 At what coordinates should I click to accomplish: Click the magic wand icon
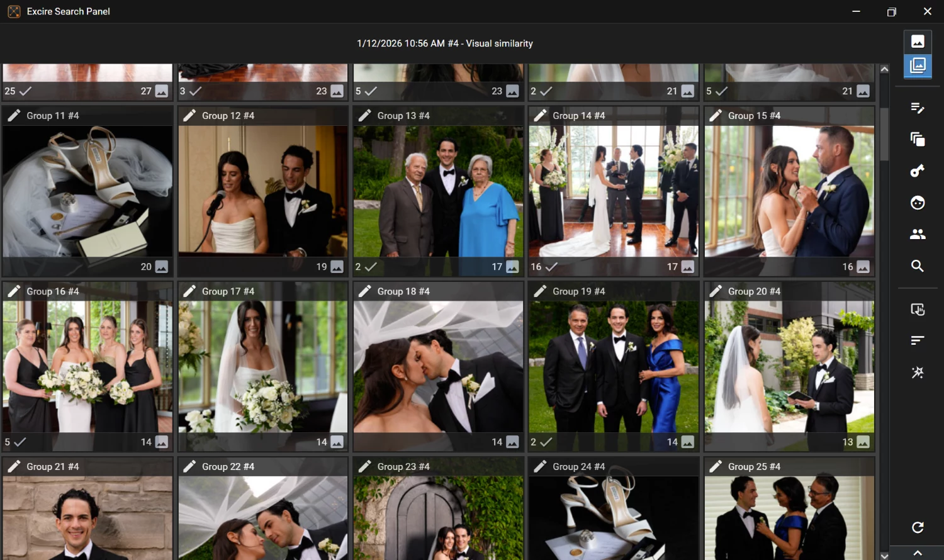point(918,372)
